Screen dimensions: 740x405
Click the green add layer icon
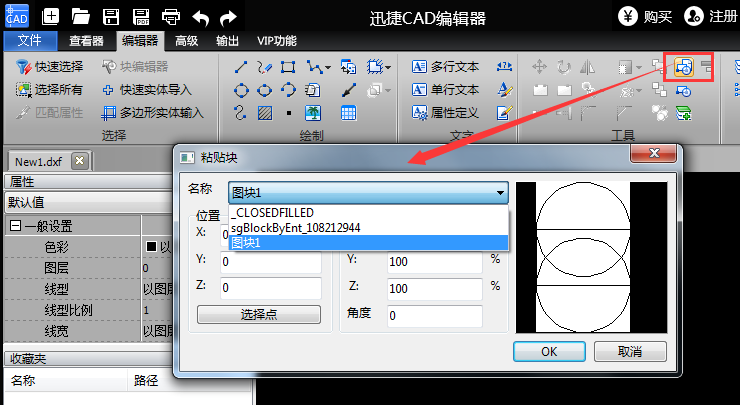(x=684, y=113)
